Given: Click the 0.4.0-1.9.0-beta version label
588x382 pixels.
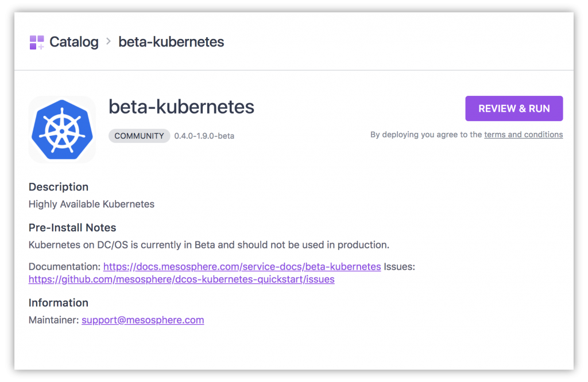Looking at the screenshot, I should (x=204, y=136).
